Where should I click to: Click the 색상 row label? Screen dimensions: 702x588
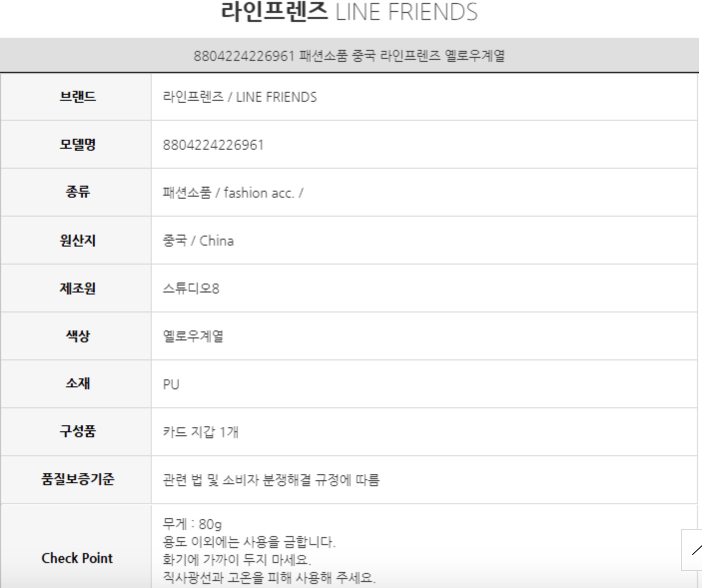tap(77, 336)
